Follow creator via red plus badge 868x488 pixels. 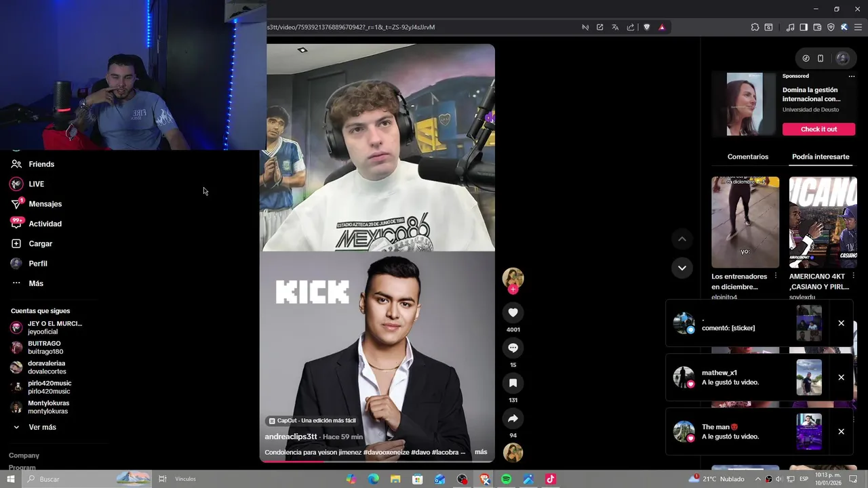(513, 289)
